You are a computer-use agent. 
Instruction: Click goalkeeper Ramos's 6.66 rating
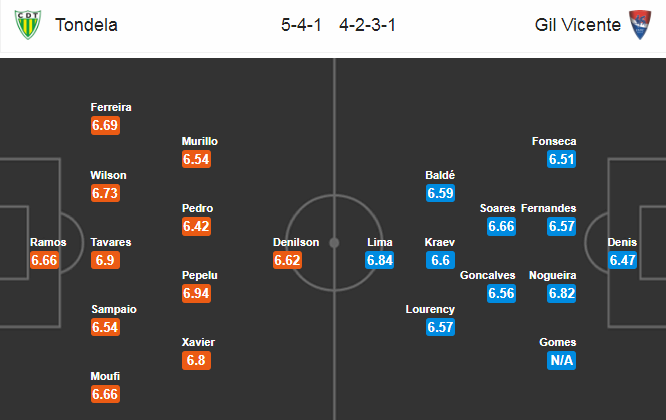pos(44,260)
